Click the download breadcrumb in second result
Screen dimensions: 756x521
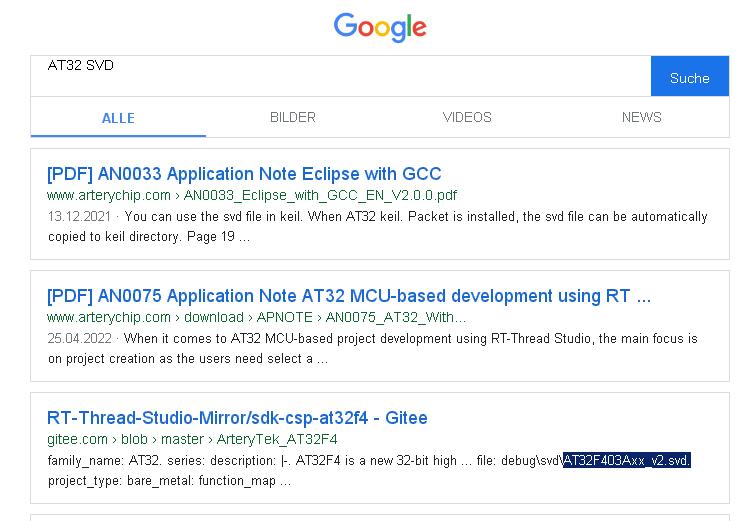pyautogui.click(x=214, y=317)
